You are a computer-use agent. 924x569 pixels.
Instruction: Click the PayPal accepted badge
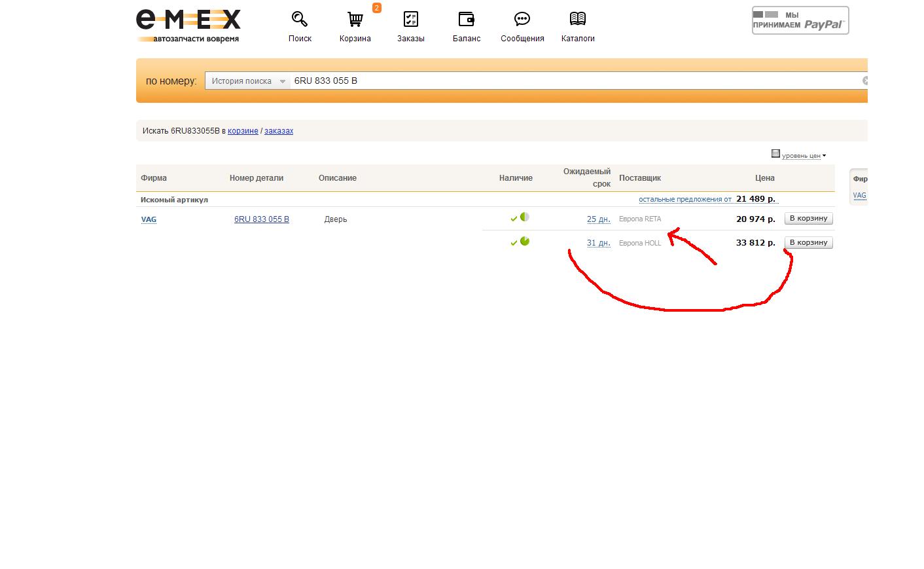pyautogui.click(x=800, y=20)
